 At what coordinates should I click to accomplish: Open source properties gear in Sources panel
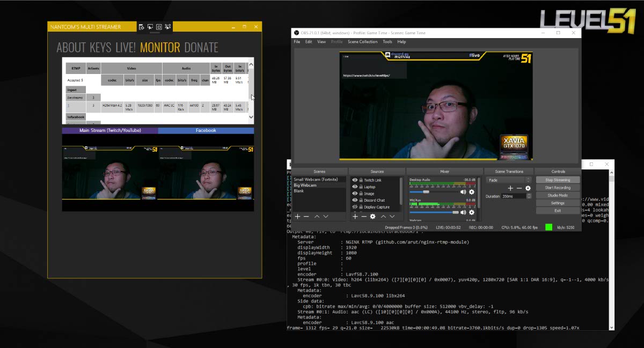[x=372, y=216]
